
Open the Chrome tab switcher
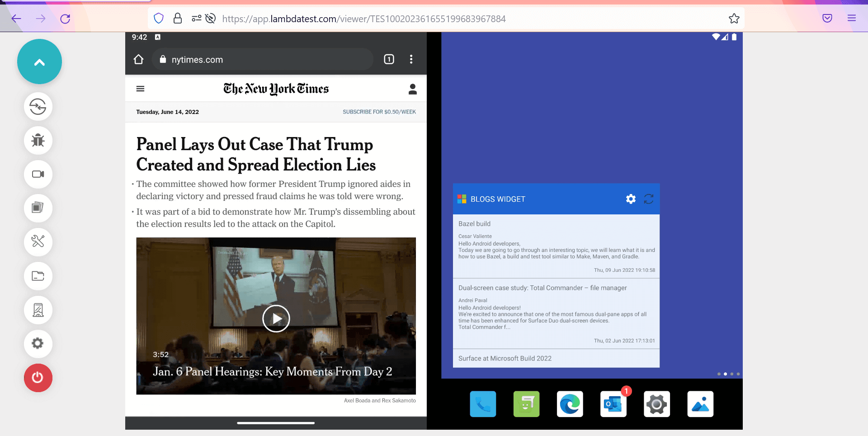click(389, 59)
